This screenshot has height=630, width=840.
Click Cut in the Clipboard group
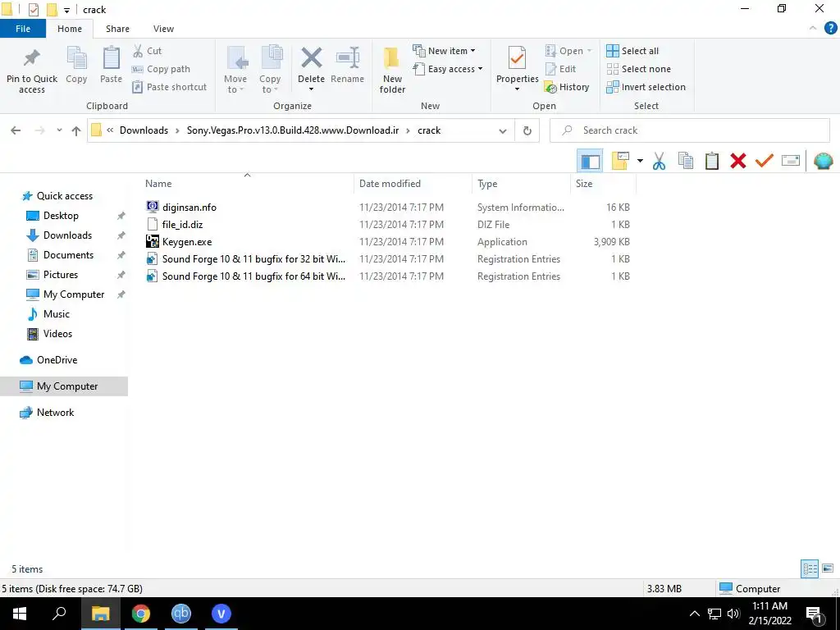148,51
